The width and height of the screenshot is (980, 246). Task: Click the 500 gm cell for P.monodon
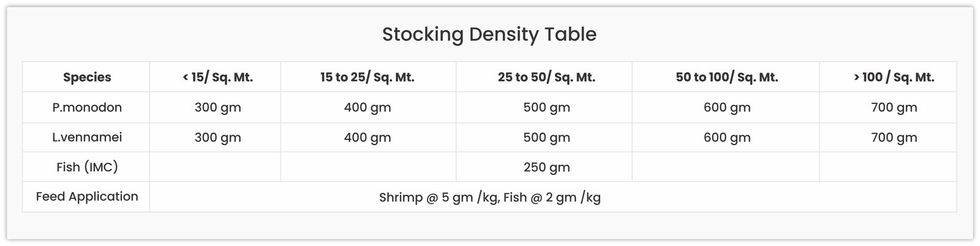pyautogui.click(x=546, y=108)
